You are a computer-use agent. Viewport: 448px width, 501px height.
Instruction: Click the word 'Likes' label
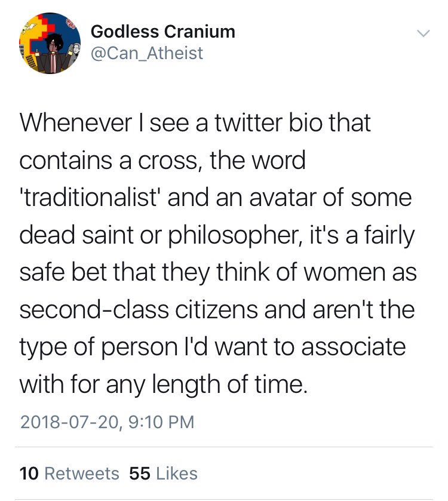point(177,473)
